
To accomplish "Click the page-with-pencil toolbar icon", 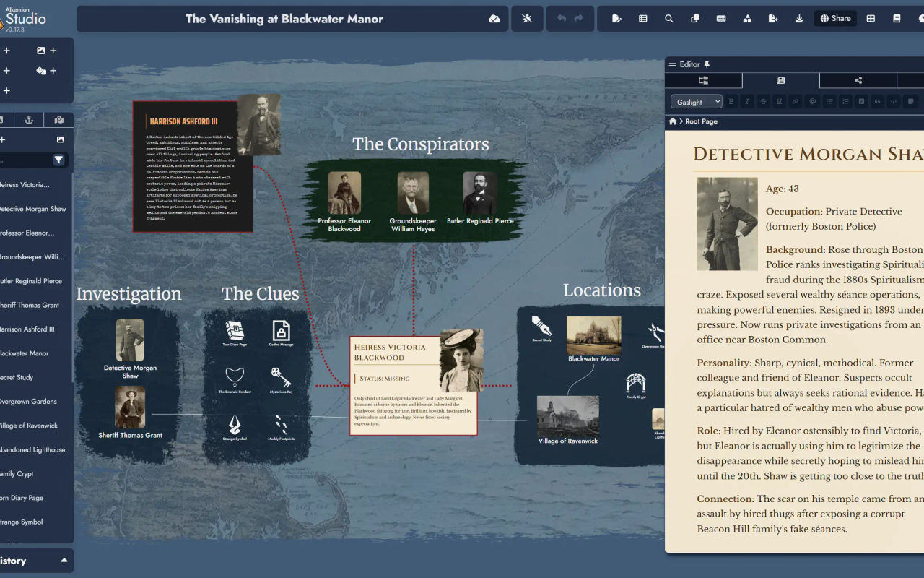I will click(x=616, y=19).
